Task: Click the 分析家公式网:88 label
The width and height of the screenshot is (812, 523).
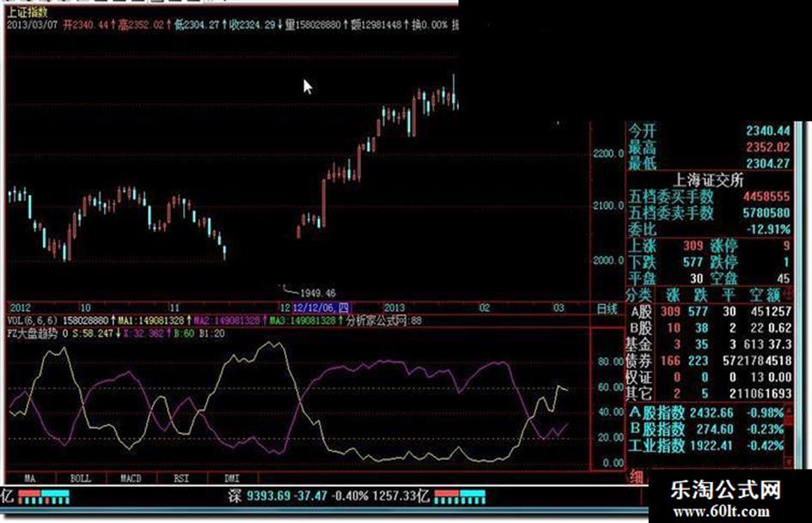Action: (384, 321)
